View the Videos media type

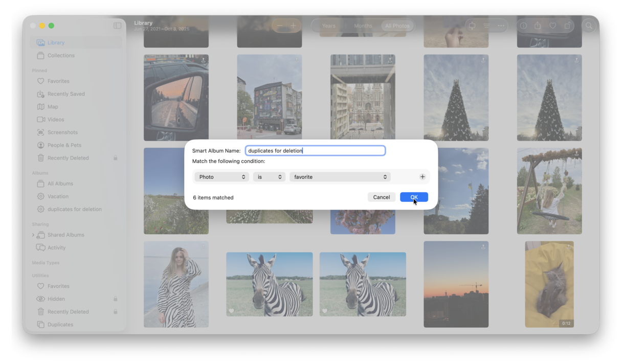(x=55, y=119)
